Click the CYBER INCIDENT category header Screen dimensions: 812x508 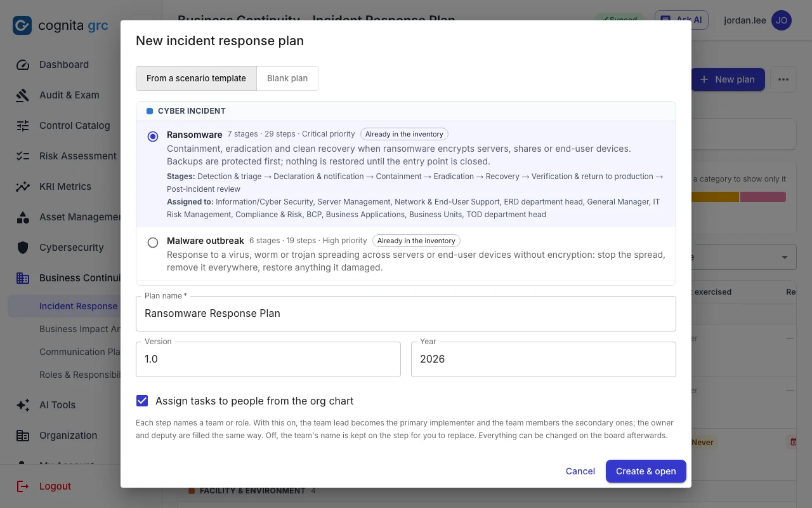click(406, 111)
